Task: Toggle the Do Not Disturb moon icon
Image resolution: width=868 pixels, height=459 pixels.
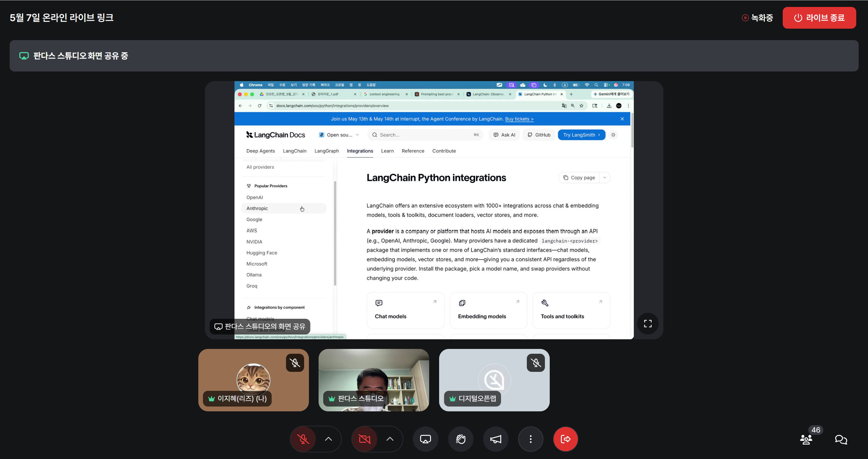Action: 545,85
